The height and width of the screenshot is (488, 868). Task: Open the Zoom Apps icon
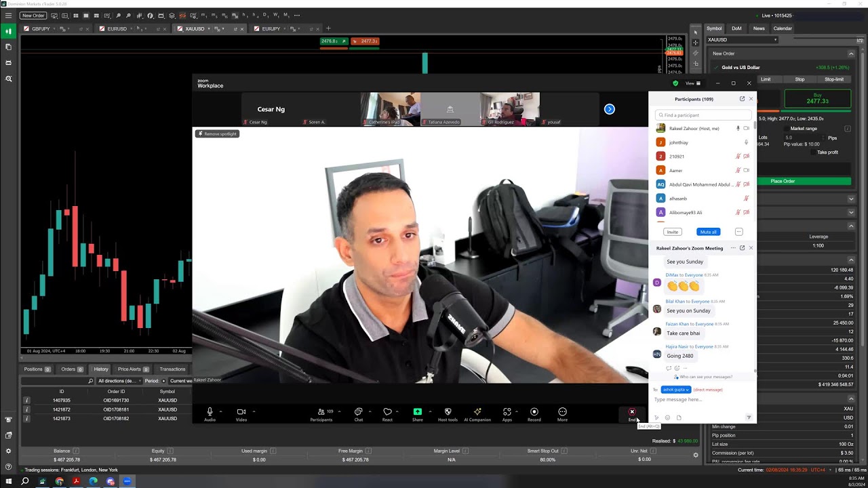507,411
